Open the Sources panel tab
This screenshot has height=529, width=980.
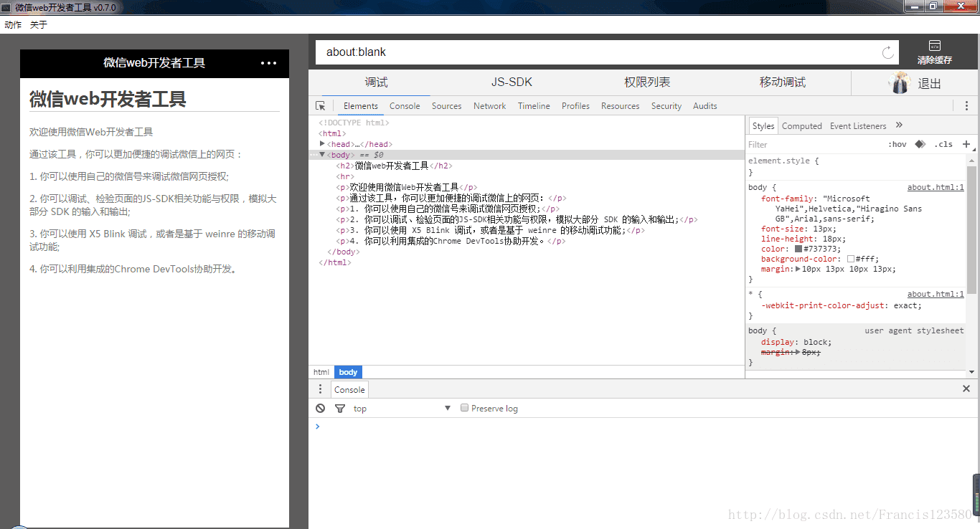[447, 106]
